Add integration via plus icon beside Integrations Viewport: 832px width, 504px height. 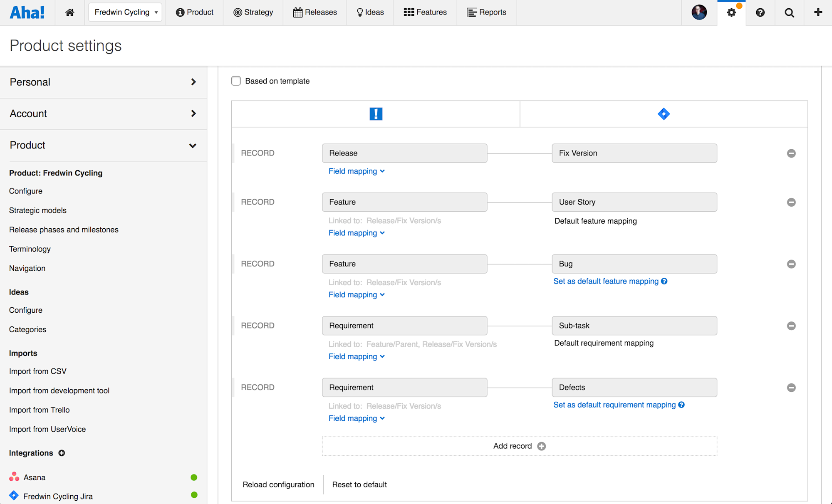point(62,453)
